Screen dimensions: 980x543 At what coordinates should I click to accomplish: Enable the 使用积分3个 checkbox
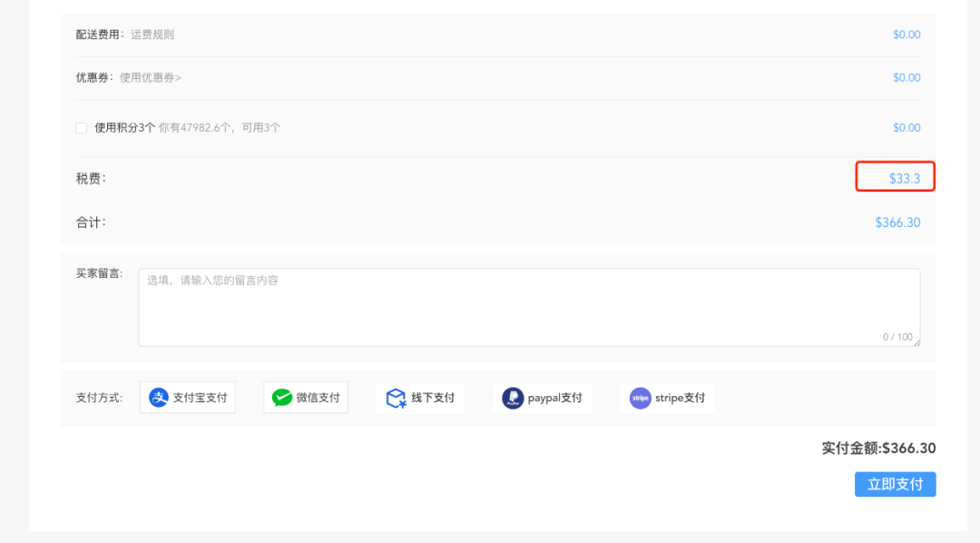click(82, 128)
